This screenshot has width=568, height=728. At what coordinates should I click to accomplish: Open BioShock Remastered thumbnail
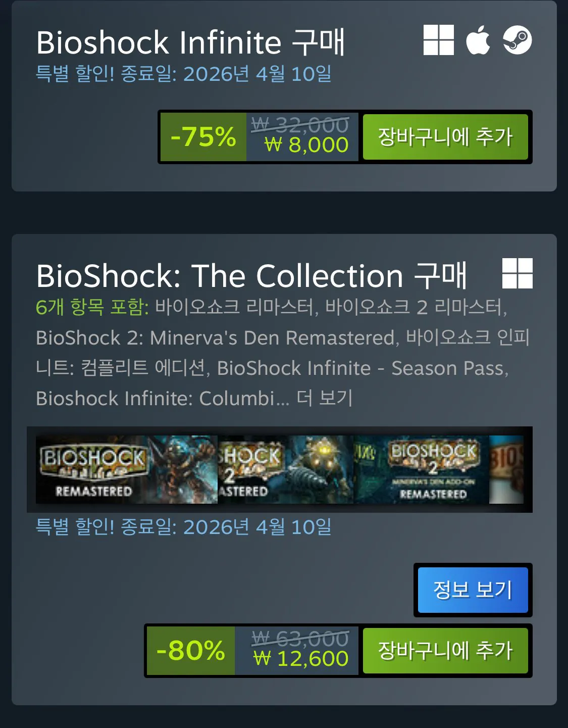[127, 469]
